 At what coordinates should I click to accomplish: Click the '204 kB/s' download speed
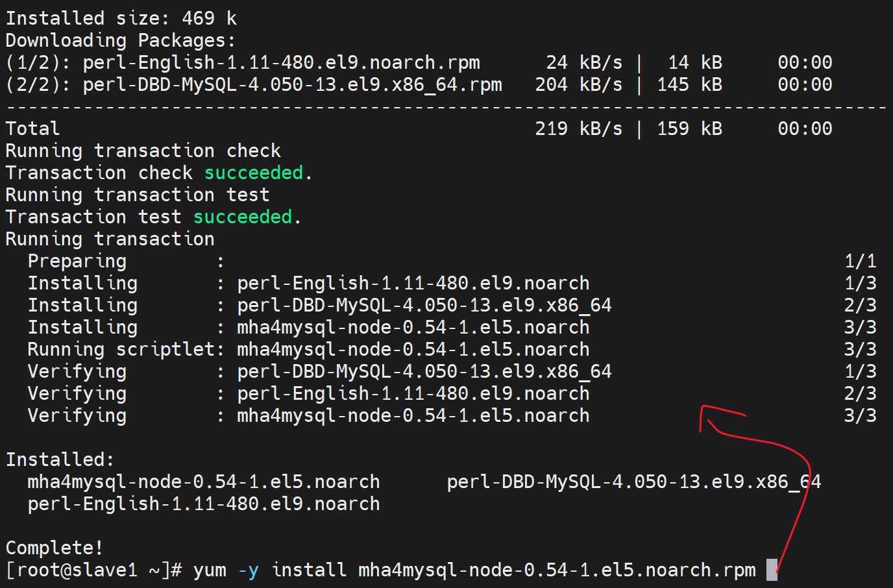point(578,84)
